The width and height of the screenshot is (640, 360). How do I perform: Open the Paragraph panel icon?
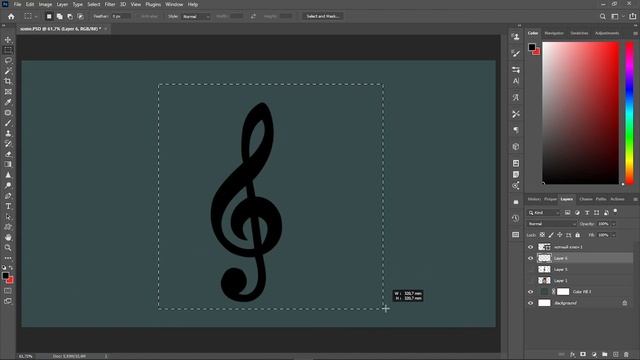click(x=516, y=130)
